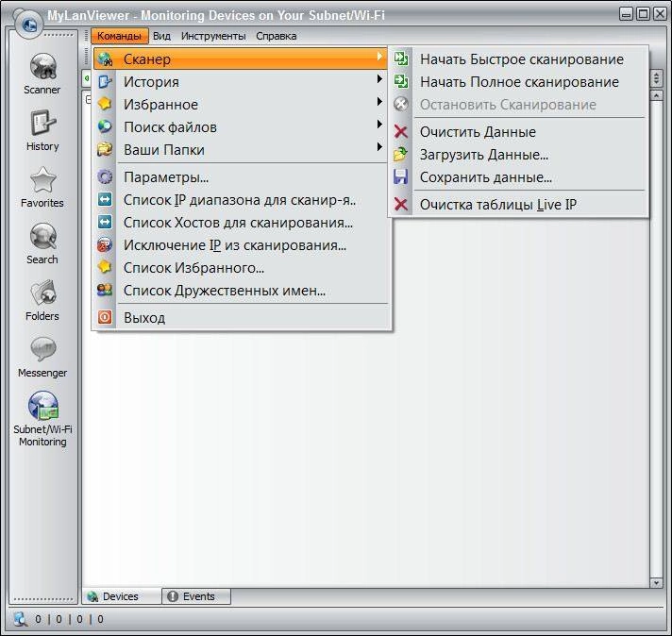Open the Команды menu
672x636 pixels.
tap(120, 36)
